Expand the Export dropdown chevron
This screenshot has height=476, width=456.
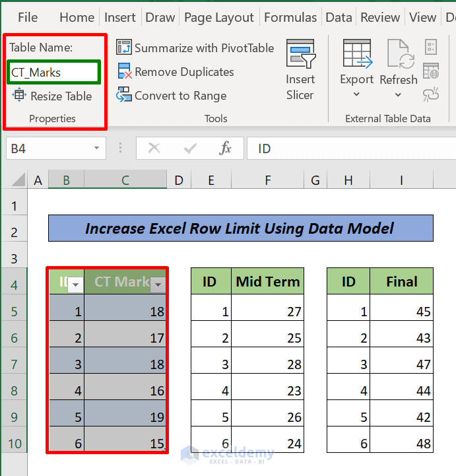tap(357, 94)
